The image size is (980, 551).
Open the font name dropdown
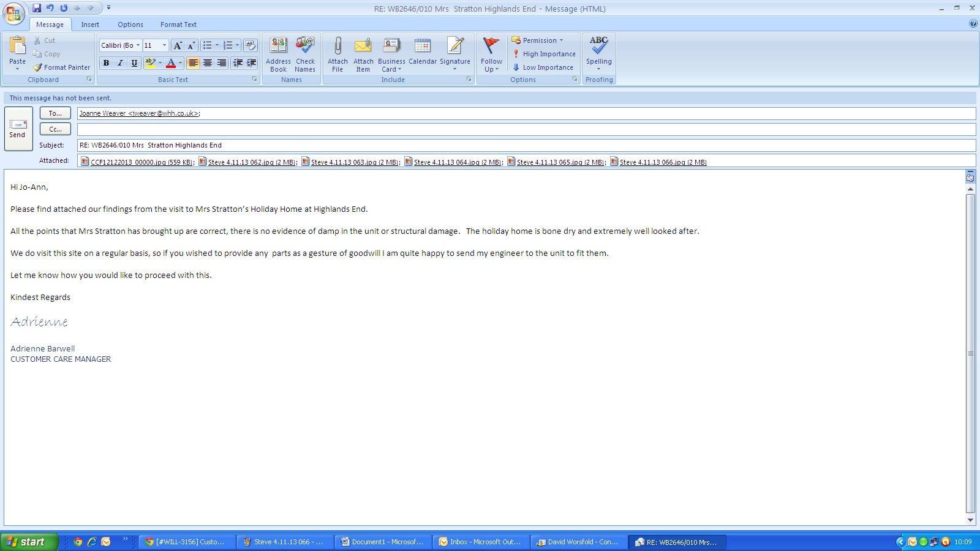[x=138, y=45]
